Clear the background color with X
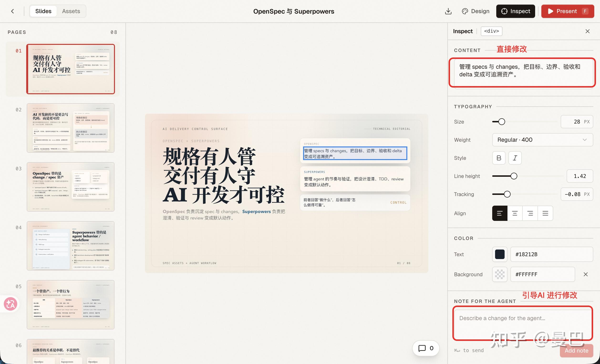 pyautogui.click(x=586, y=274)
